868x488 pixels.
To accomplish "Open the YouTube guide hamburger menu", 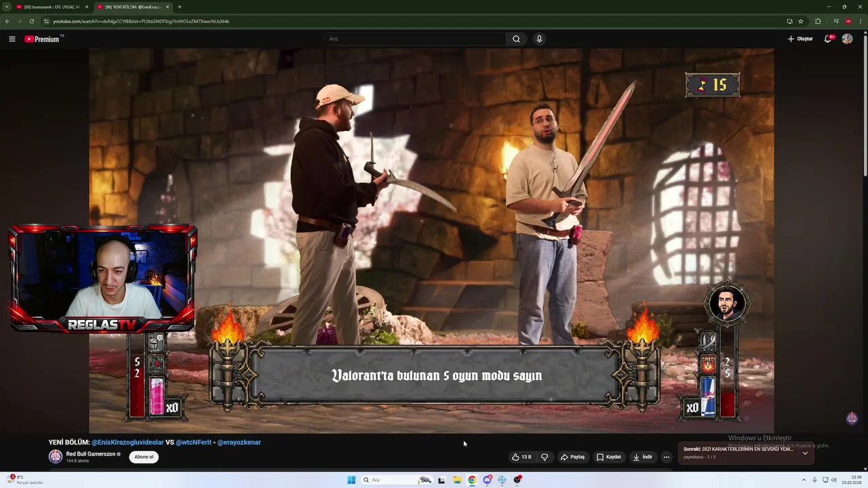I will [x=12, y=39].
